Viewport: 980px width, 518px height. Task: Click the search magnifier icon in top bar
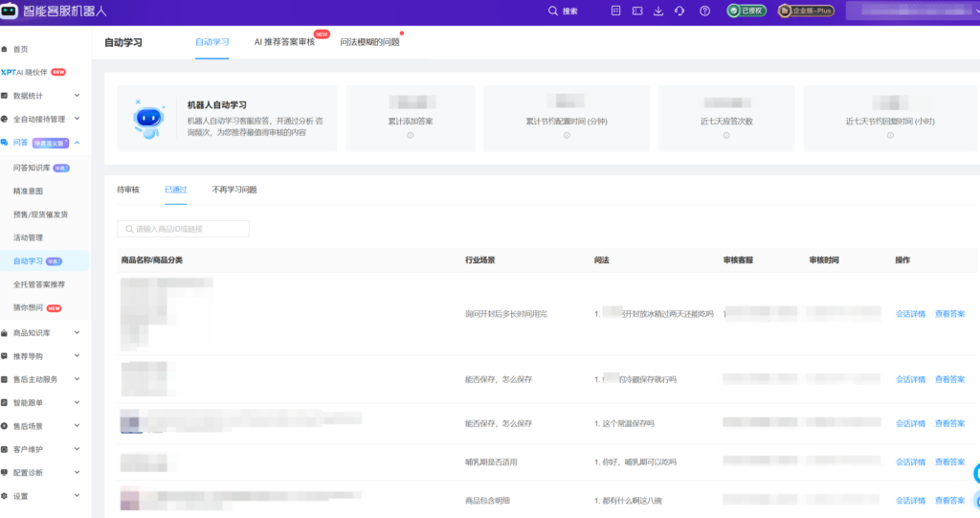pyautogui.click(x=553, y=11)
